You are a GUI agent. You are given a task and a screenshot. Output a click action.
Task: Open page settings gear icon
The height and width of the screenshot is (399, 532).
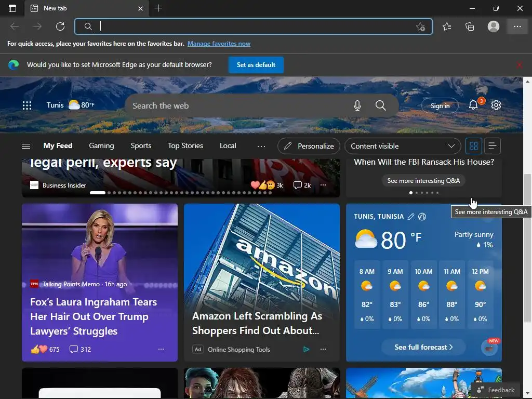[496, 105]
